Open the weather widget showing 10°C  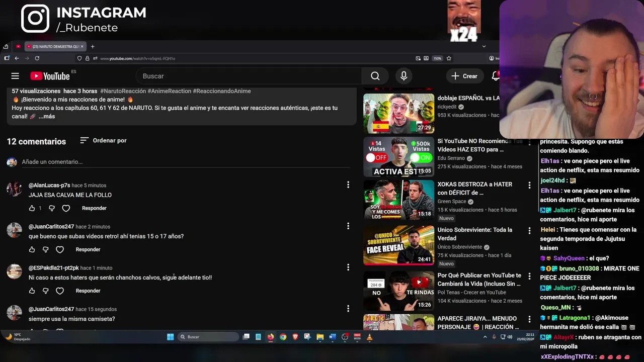(18, 337)
